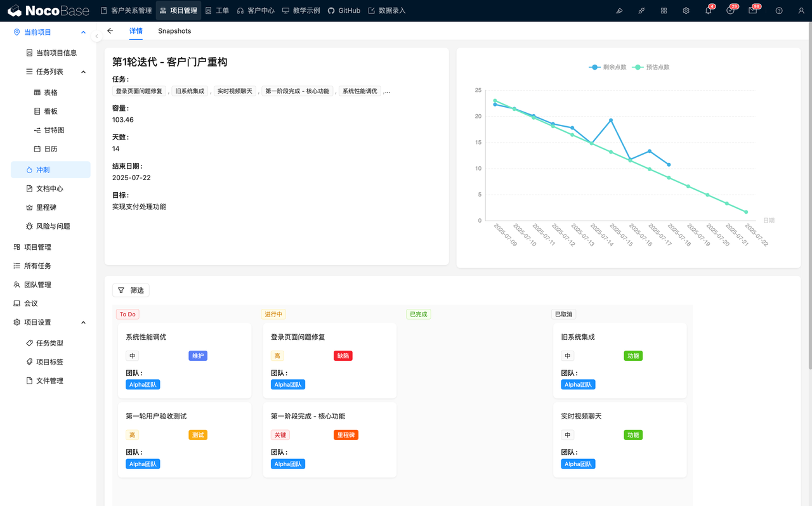Open the 实时视频聊天 kanban card

620,440
